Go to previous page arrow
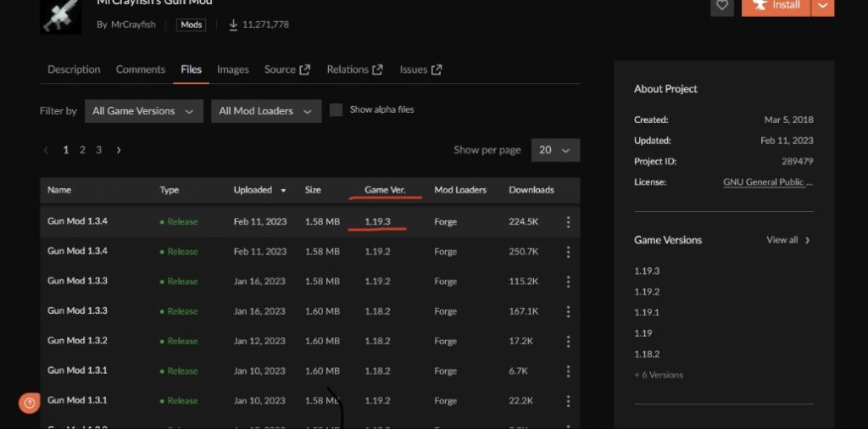Viewport: 868px width, 429px height. 46,150
